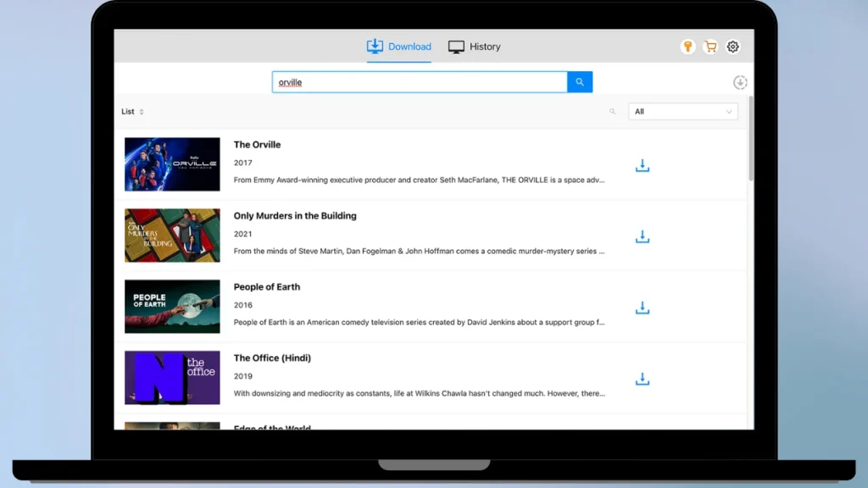Click the small filter search magnifier
This screenshot has height=488, width=868.
coord(612,111)
